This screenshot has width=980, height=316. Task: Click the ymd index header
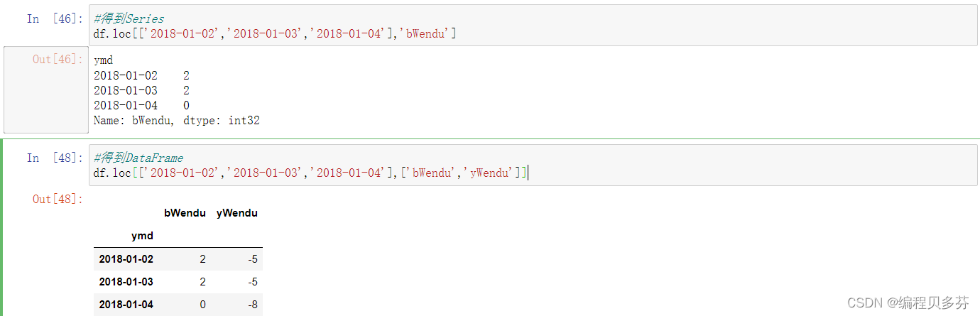[x=142, y=236]
